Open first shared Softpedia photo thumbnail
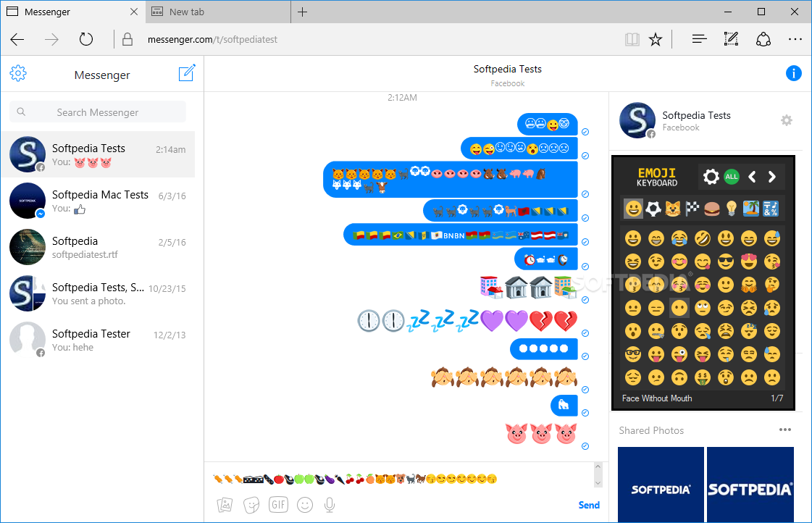Screen dimensions: 812x523 point(661,484)
